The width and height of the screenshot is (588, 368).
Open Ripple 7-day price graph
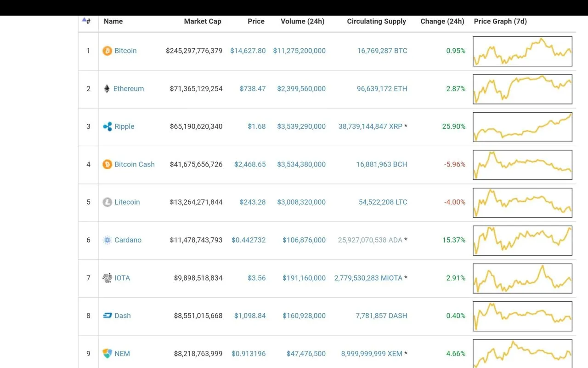pos(523,127)
